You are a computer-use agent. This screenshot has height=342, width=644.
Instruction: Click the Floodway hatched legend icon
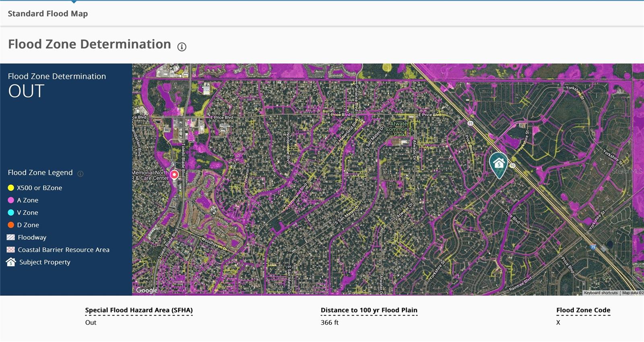click(11, 237)
